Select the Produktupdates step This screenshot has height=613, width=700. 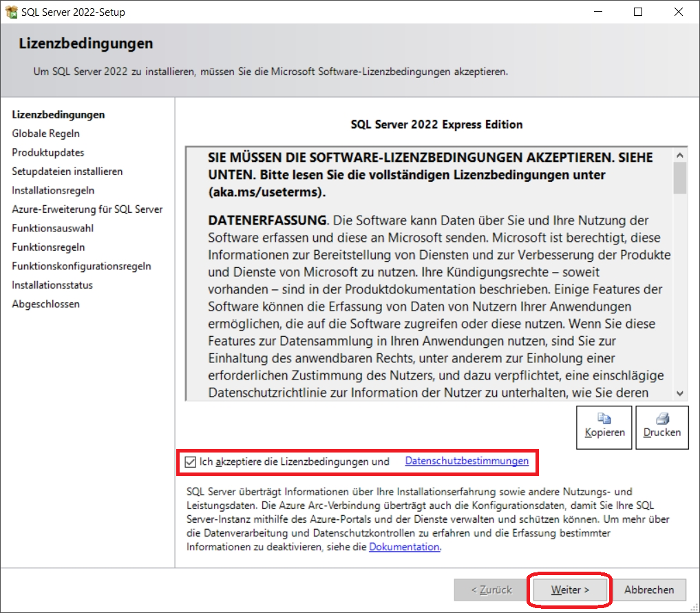coord(48,152)
